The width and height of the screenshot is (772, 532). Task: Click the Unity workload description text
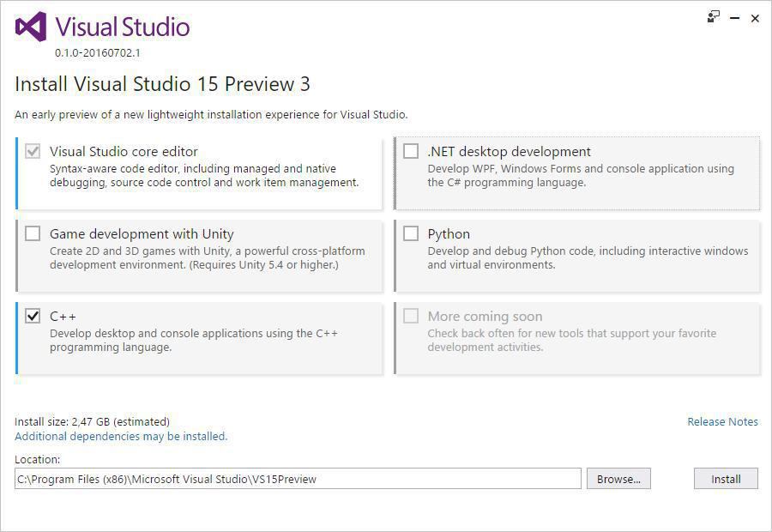coord(207,258)
